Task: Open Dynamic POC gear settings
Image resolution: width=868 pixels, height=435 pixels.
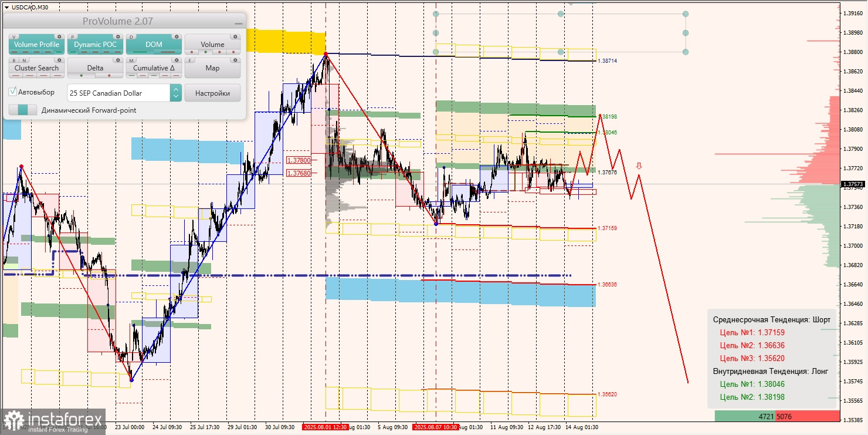Action: tap(118, 36)
